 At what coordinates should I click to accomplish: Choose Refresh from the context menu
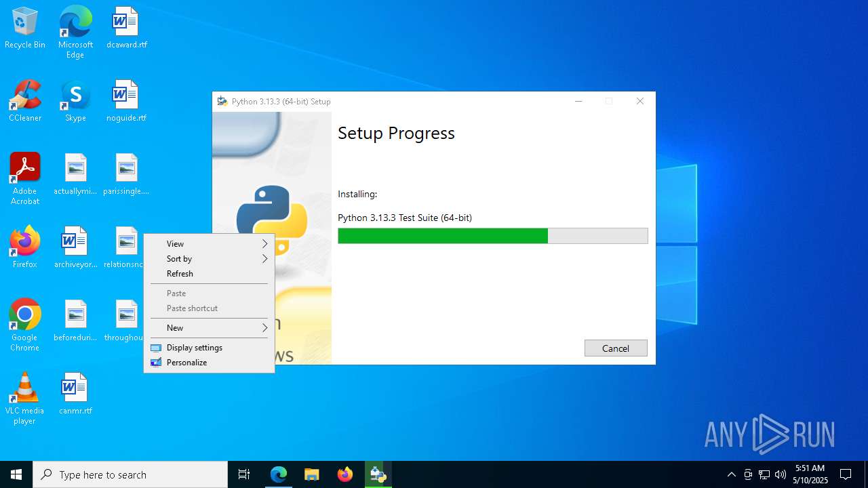[209, 274]
